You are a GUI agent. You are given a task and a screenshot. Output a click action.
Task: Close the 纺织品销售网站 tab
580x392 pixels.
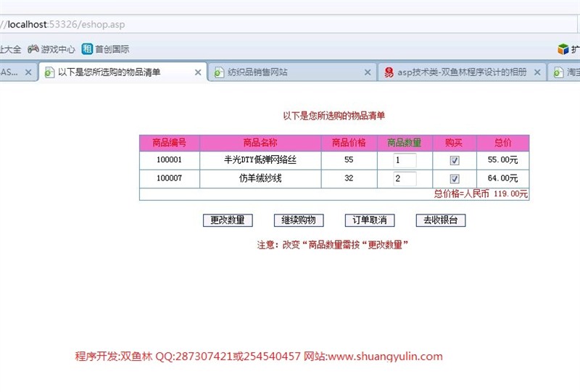coord(368,72)
